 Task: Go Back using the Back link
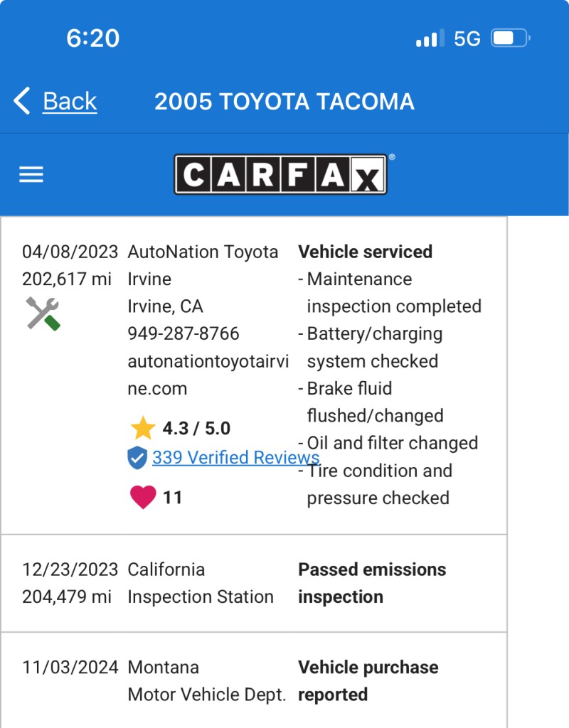[x=70, y=101]
